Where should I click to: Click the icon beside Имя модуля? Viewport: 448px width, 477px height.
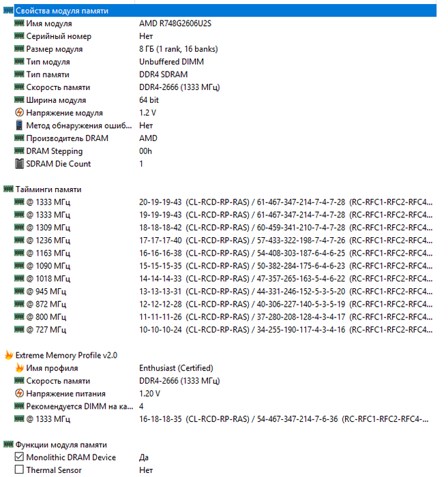(x=19, y=23)
